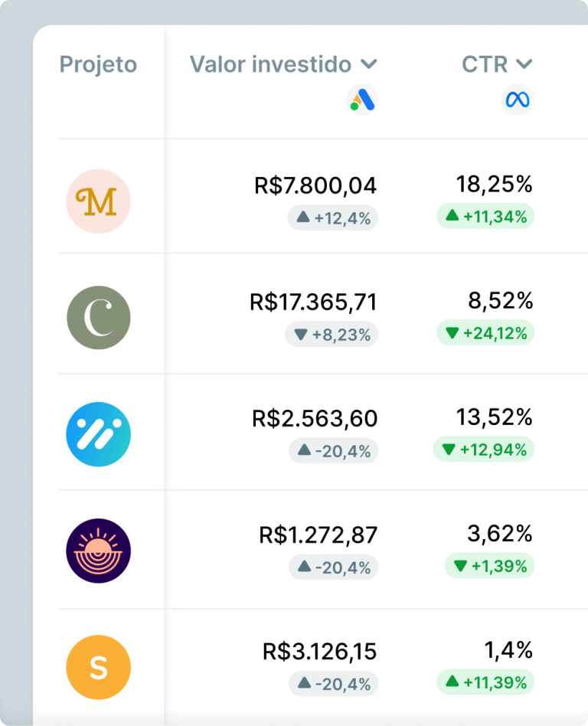588x726 pixels.
Task: Click the Google Ads logo icon
Action: pos(363,100)
